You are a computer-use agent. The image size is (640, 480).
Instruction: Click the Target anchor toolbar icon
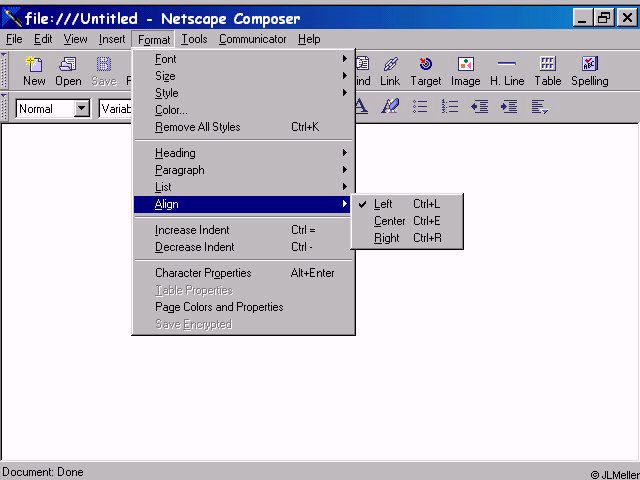426,71
